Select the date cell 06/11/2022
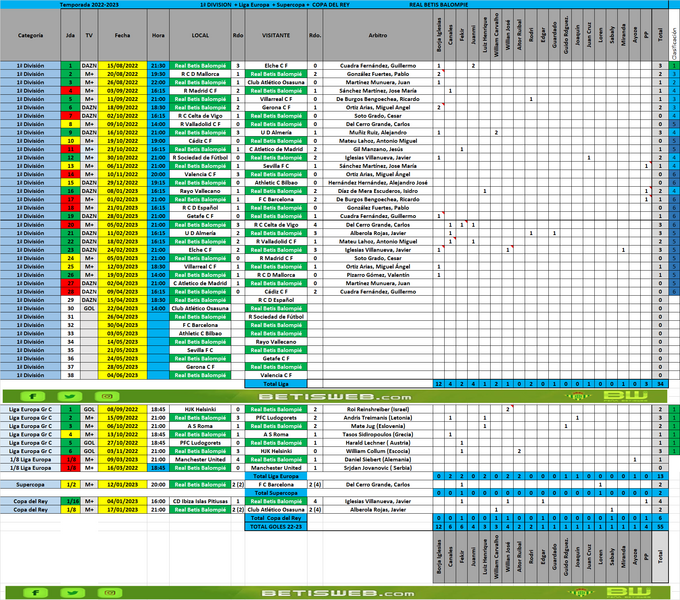 [122, 166]
